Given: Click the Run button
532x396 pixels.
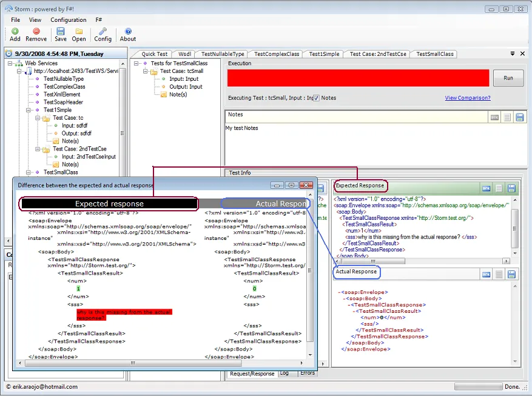Looking at the screenshot, I should (508, 78).
